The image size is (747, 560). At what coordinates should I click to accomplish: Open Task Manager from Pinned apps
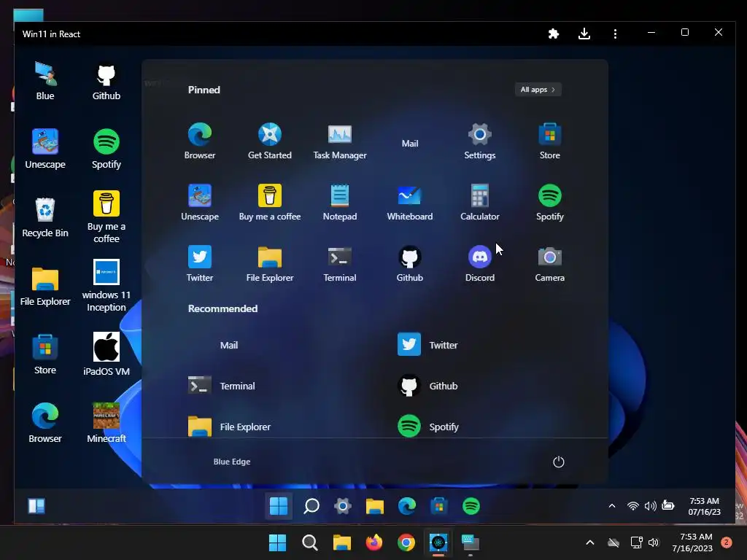point(340,141)
